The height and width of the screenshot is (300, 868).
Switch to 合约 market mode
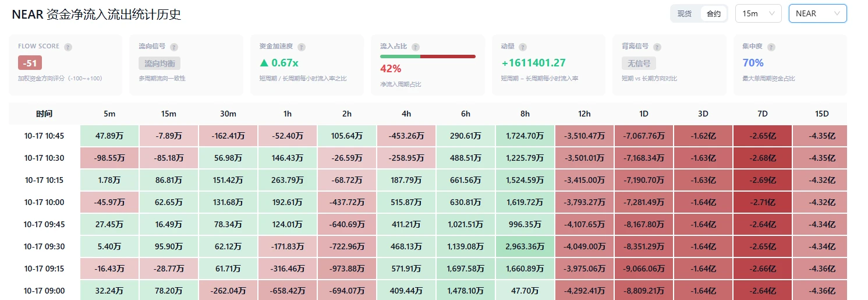tap(714, 13)
